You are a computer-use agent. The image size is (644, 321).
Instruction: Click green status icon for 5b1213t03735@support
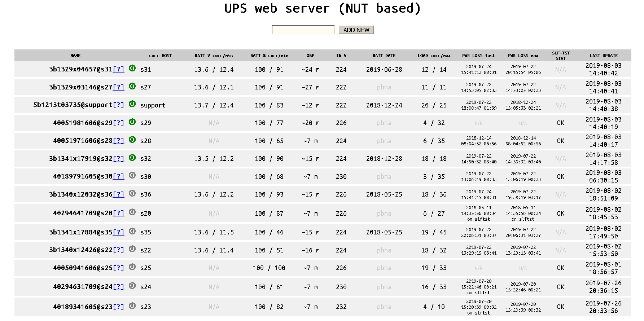(x=132, y=104)
